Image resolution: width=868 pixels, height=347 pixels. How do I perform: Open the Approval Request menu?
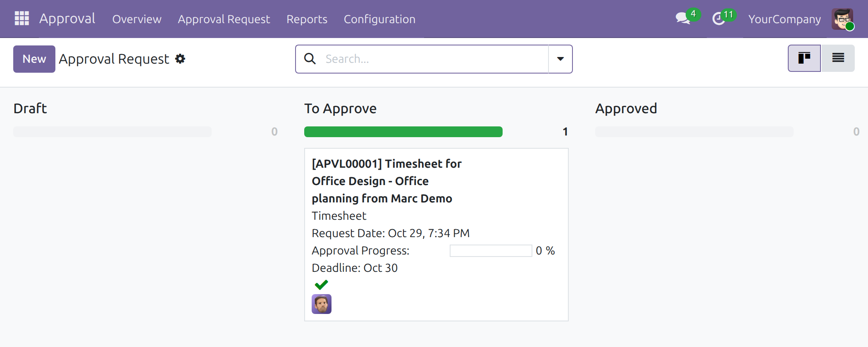tap(224, 19)
